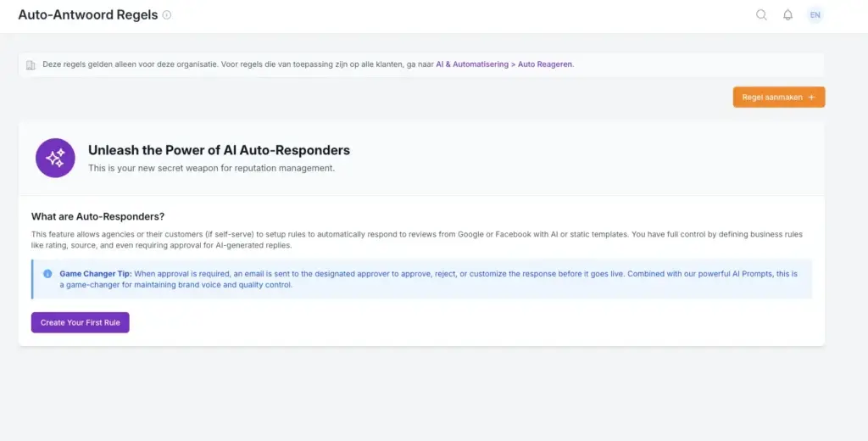This screenshot has height=441, width=868.
Task: Click the Auto-Antwoord Regels page title
Action: 87,15
